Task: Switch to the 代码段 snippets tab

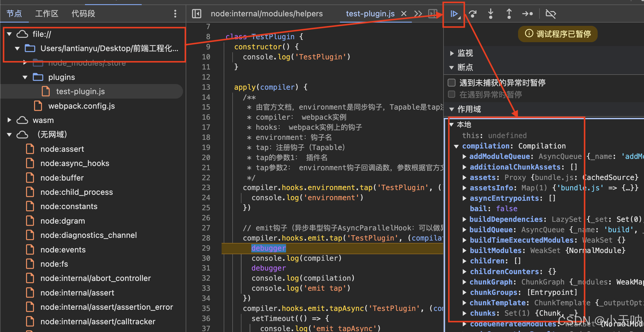Action: point(83,14)
